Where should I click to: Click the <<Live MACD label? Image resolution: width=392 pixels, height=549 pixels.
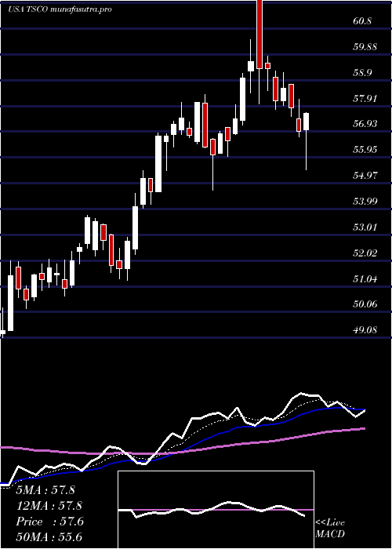click(330, 529)
